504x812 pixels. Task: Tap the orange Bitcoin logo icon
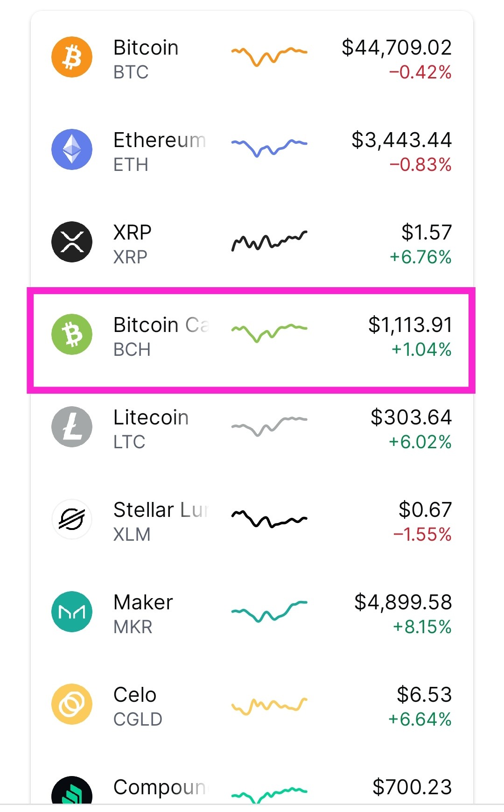coord(72,57)
